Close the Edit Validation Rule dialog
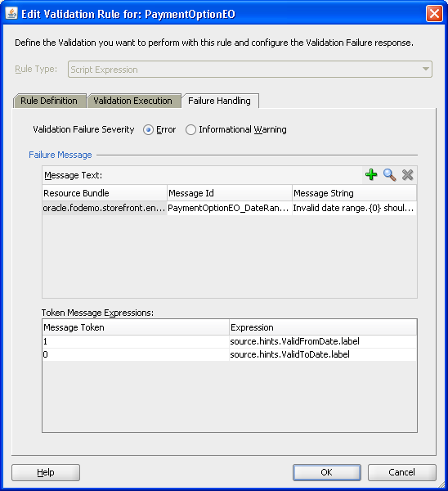 pyautogui.click(x=434, y=14)
